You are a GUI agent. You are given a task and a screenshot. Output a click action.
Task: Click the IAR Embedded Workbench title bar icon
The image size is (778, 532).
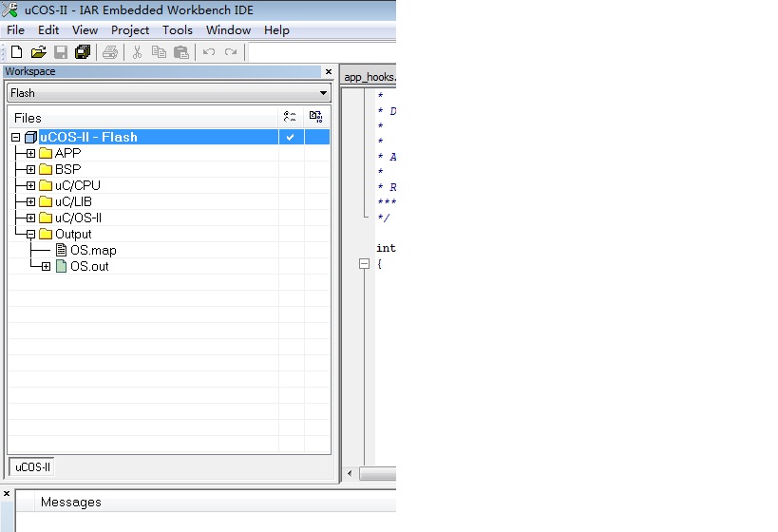point(9,9)
